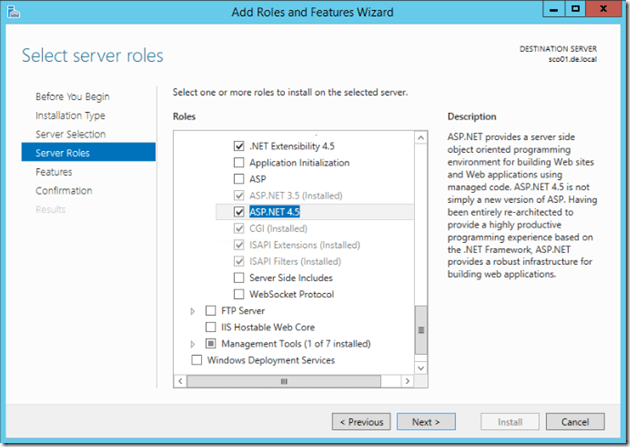Uncheck the .NET Extensibility 4.5 checkbox

pyautogui.click(x=239, y=145)
